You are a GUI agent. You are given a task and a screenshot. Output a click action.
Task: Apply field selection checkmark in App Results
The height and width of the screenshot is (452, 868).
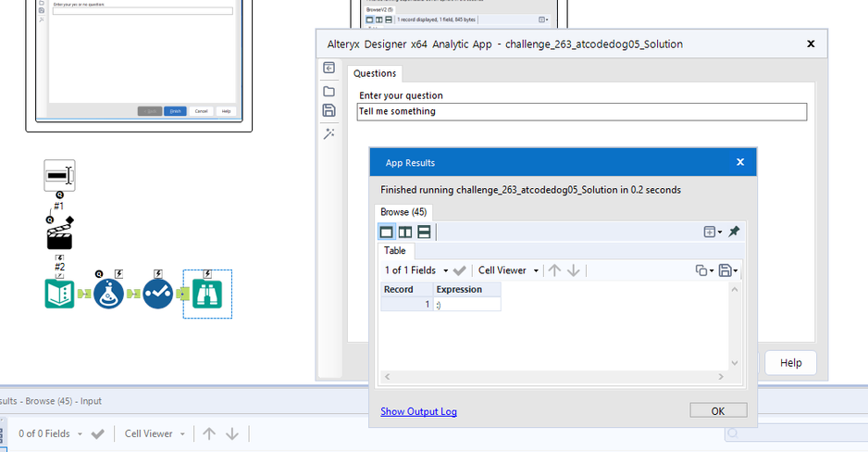(459, 270)
